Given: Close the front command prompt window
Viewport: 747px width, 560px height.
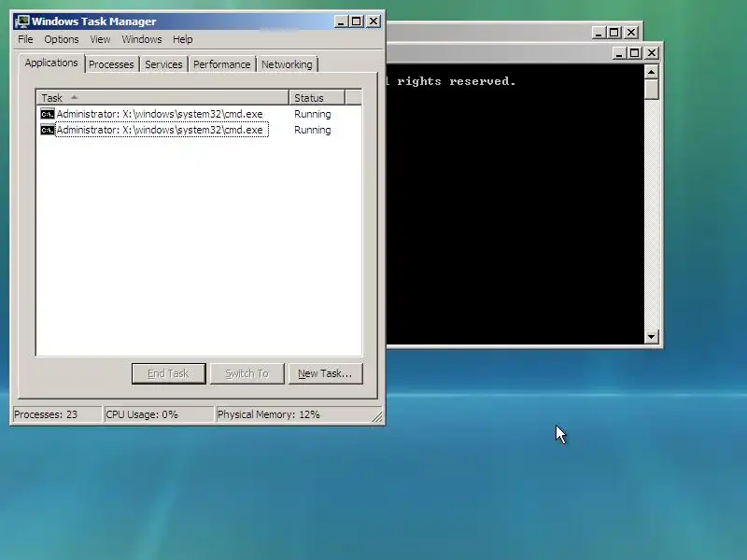Looking at the screenshot, I should point(652,53).
